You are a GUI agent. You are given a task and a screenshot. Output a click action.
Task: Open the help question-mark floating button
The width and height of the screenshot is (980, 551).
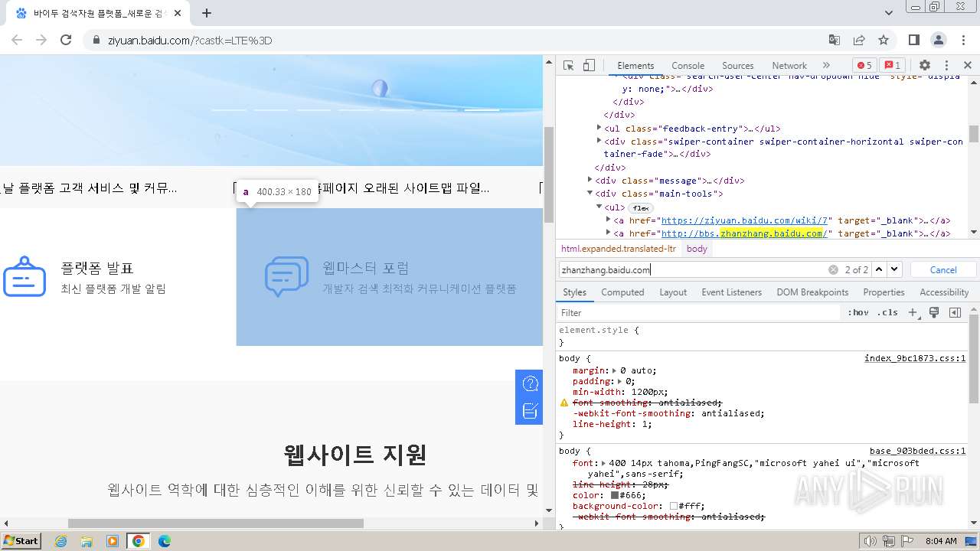[529, 383]
